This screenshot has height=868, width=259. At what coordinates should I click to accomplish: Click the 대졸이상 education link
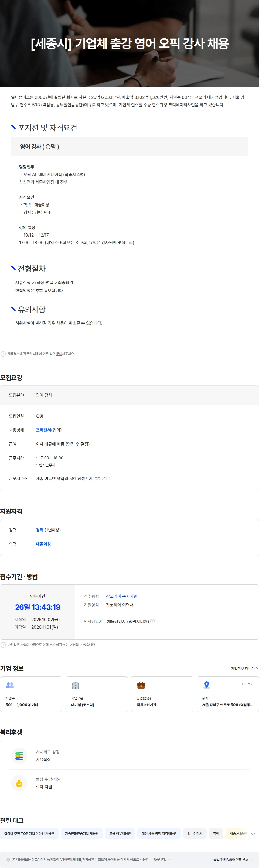(x=43, y=544)
